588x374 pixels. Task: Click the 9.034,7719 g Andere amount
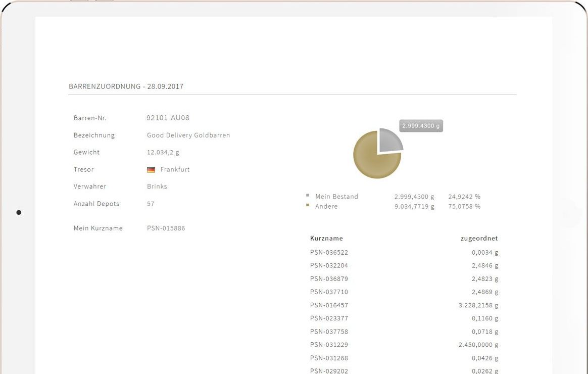click(x=414, y=206)
